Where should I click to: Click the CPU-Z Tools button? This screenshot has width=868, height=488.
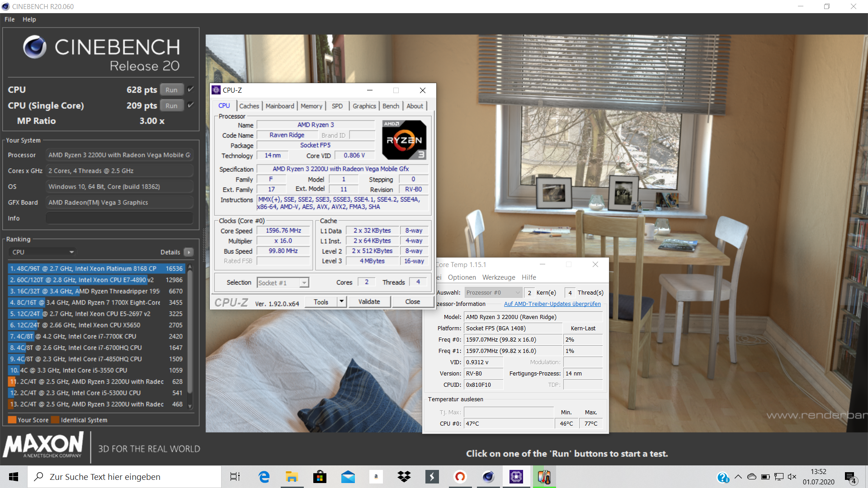321,302
